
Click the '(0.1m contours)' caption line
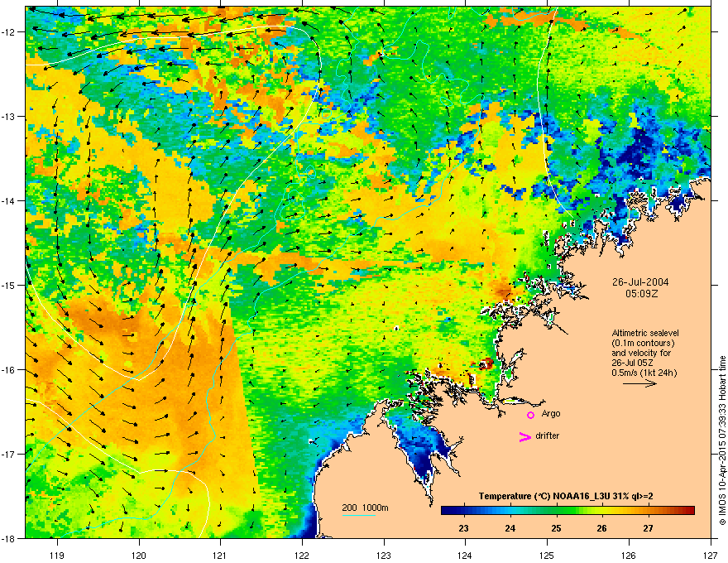point(643,344)
